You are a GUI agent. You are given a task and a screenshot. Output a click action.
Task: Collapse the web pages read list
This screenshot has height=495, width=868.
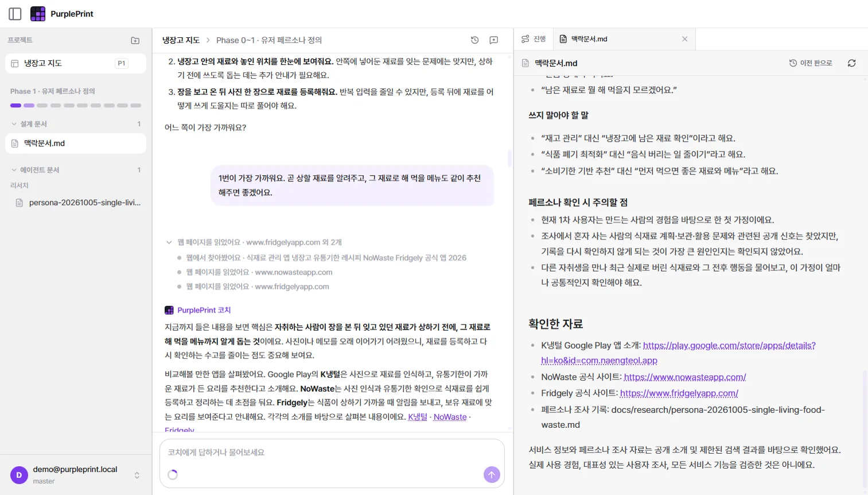(169, 242)
